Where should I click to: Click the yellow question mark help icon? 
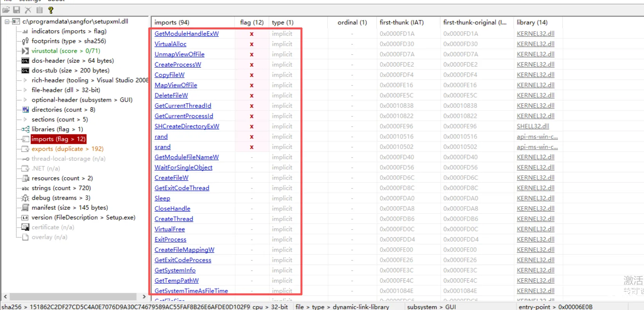pos(51,10)
